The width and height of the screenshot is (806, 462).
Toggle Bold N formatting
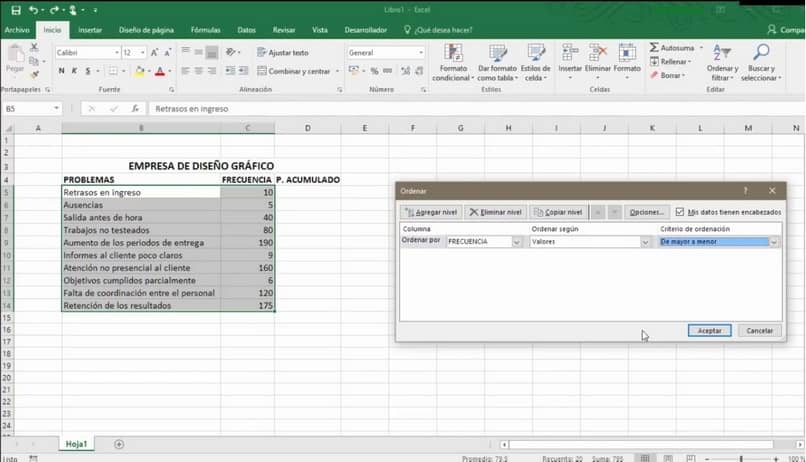click(x=62, y=71)
